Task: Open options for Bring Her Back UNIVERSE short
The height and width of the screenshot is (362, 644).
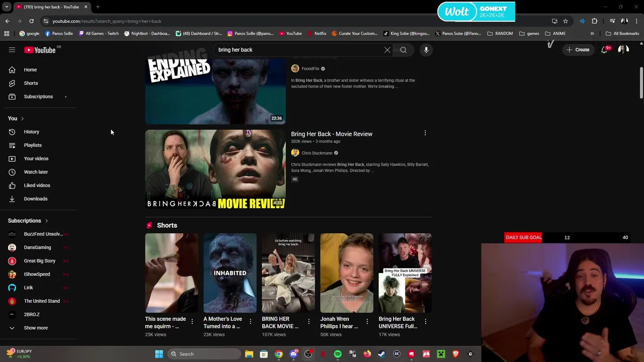Action: [x=425, y=321]
